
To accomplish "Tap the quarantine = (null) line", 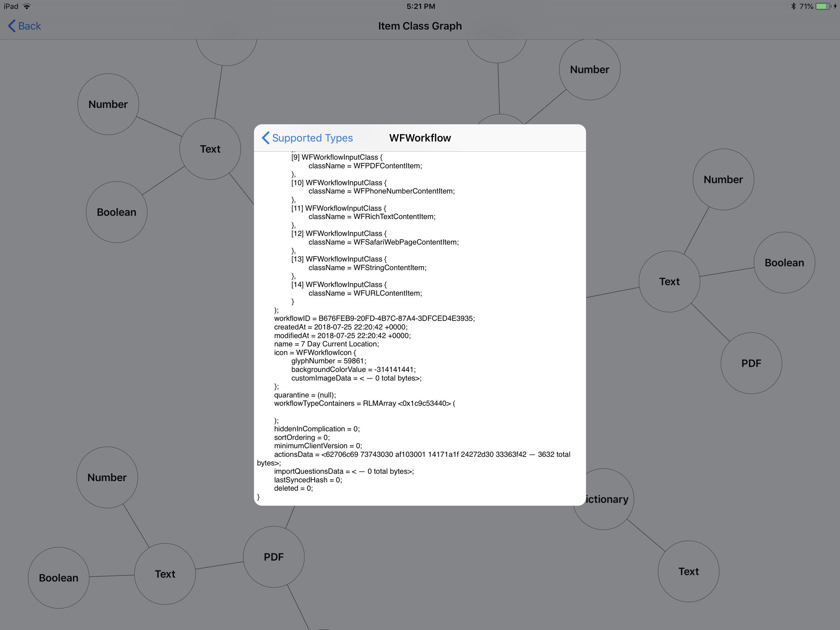I will click(x=305, y=395).
